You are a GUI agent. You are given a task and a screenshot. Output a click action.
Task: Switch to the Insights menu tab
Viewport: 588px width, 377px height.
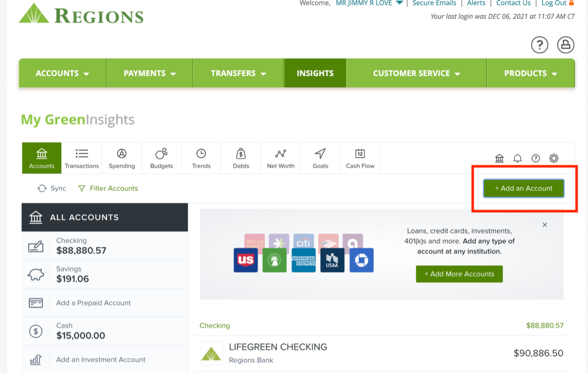pyautogui.click(x=315, y=73)
